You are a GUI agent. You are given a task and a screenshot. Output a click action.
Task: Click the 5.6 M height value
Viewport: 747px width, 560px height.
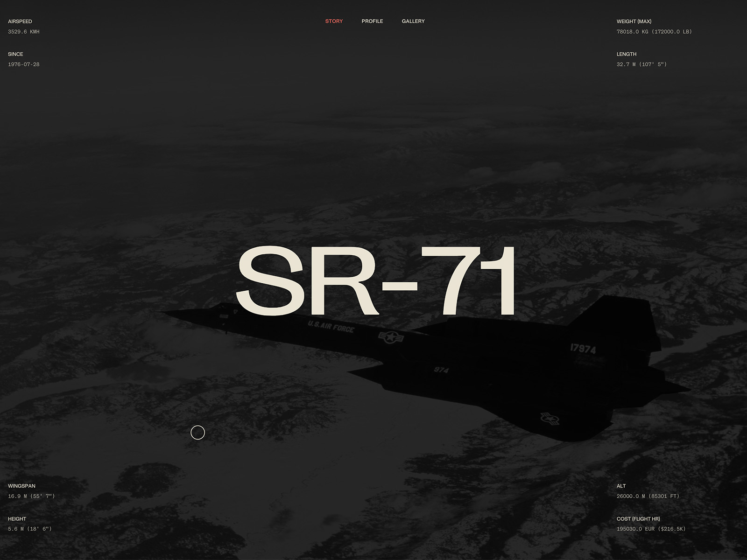(x=30, y=529)
